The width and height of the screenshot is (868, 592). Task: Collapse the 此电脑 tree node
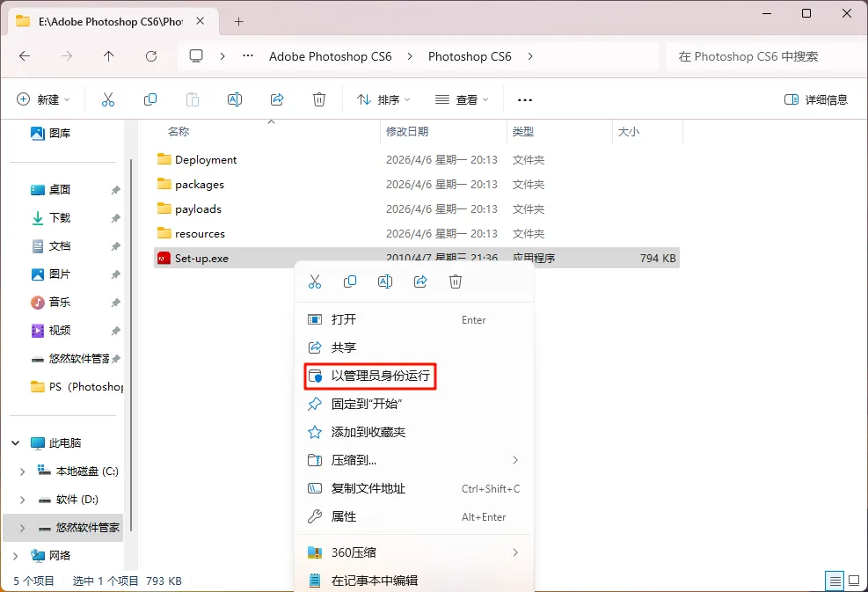click(16, 443)
